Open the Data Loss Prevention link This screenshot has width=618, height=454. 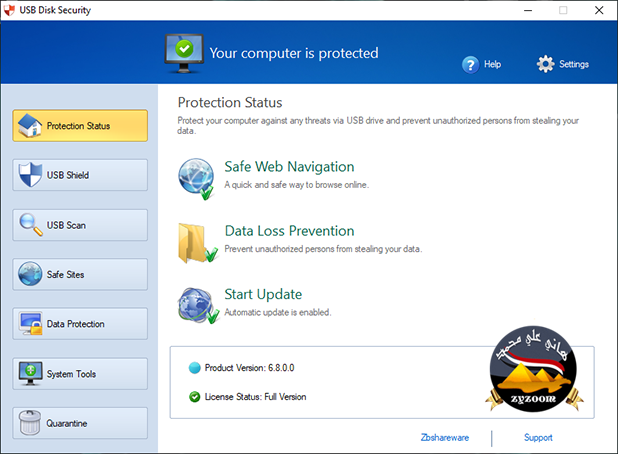[x=289, y=231]
